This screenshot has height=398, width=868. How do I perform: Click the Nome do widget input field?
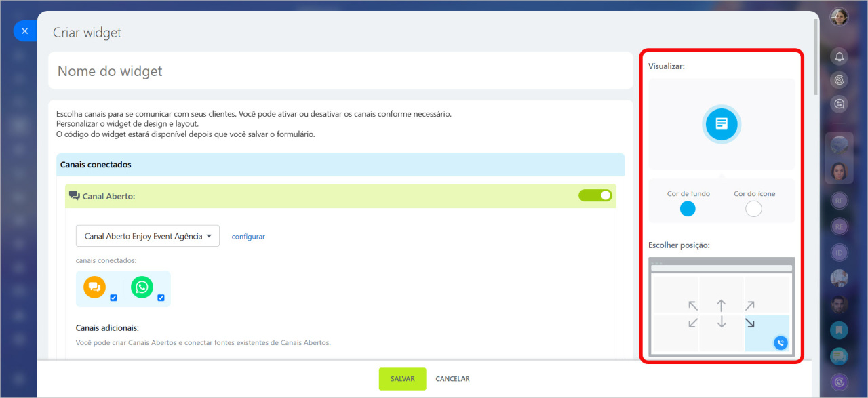340,71
